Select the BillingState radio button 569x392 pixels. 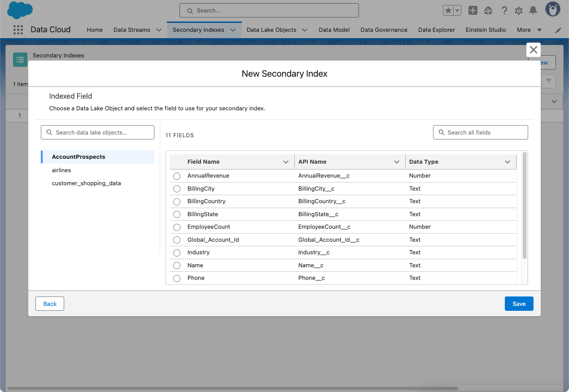click(177, 214)
